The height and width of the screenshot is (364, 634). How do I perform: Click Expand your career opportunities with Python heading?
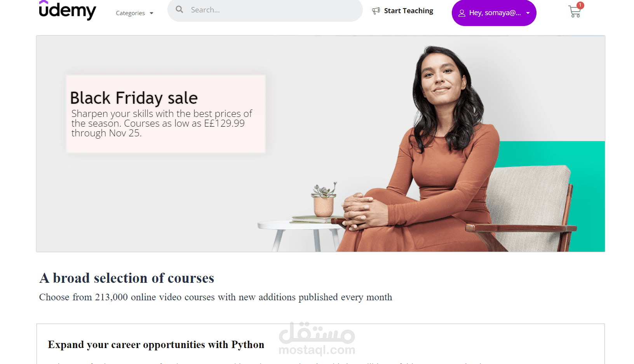[156, 345]
